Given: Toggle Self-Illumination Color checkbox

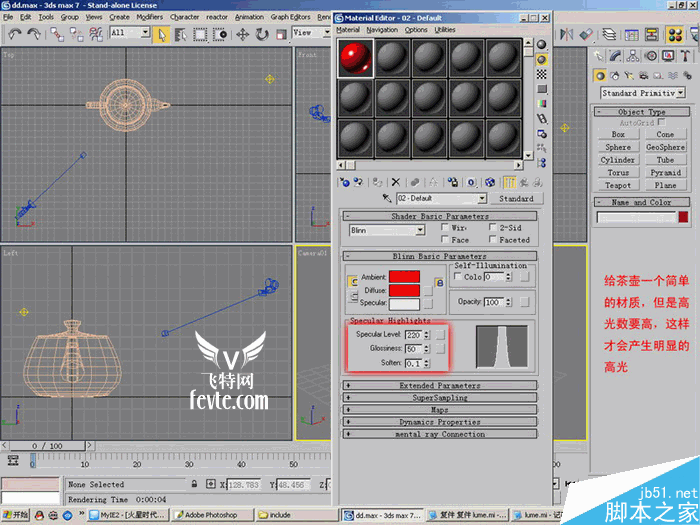Looking at the screenshot, I should (x=458, y=276).
